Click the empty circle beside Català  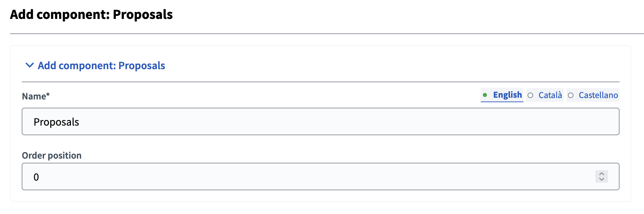(530, 95)
